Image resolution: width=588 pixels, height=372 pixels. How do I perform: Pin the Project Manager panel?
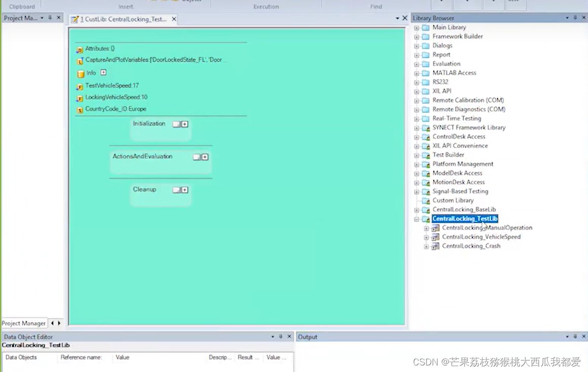coord(50,18)
